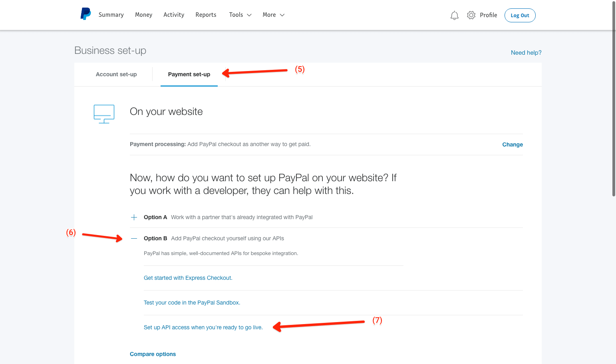The height and width of the screenshot is (364, 616).
Task: Go to the Summary page
Action: pos(111,15)
